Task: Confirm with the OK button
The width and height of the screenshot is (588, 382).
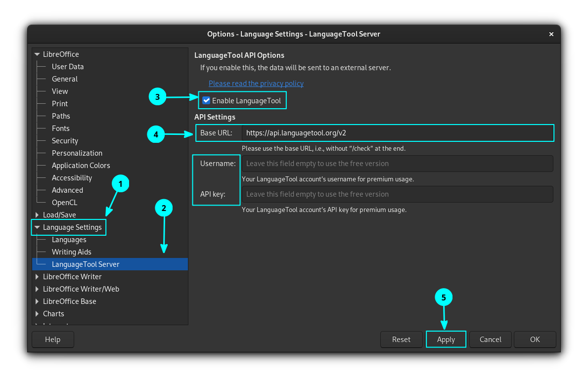Action: pyautogui.click(x=535, y=340)
